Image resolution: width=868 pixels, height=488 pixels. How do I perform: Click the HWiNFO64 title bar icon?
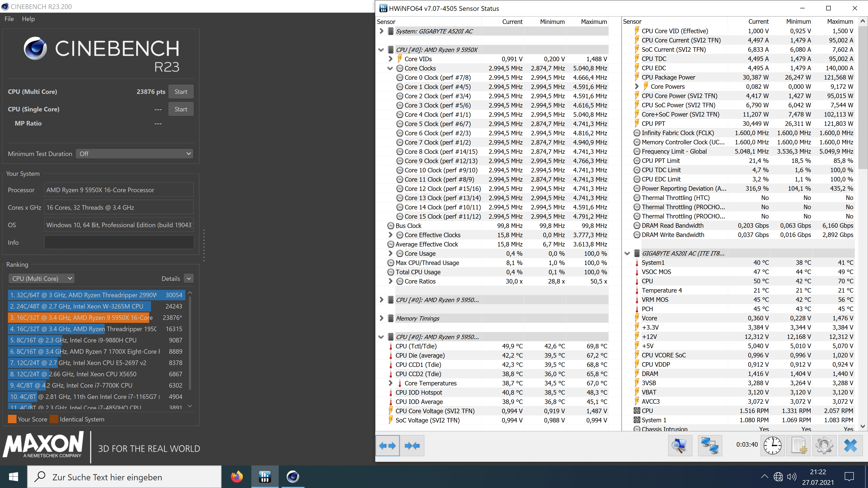click(383, 8)
